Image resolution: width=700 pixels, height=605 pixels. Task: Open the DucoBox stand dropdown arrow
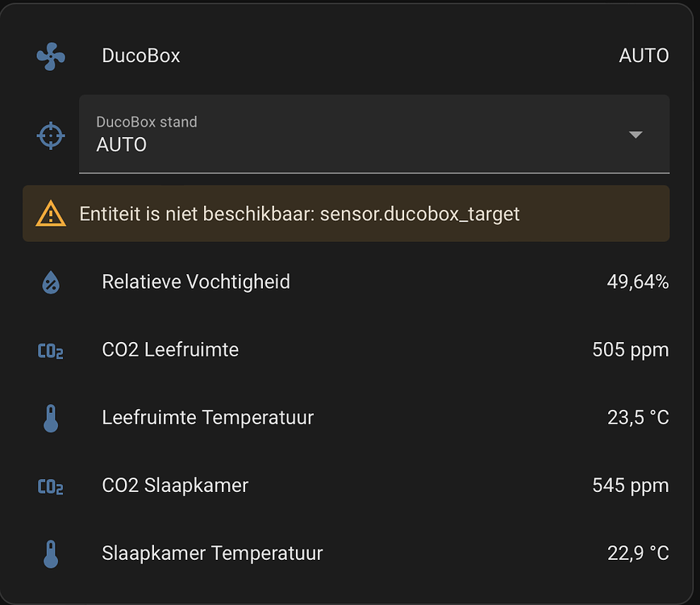[x=635, y=135]
